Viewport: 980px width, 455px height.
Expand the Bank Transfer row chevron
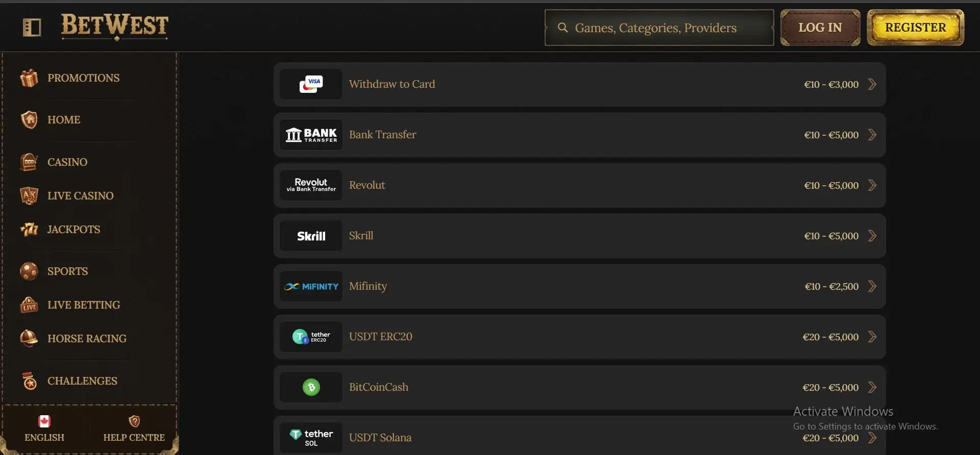[872, 135]
